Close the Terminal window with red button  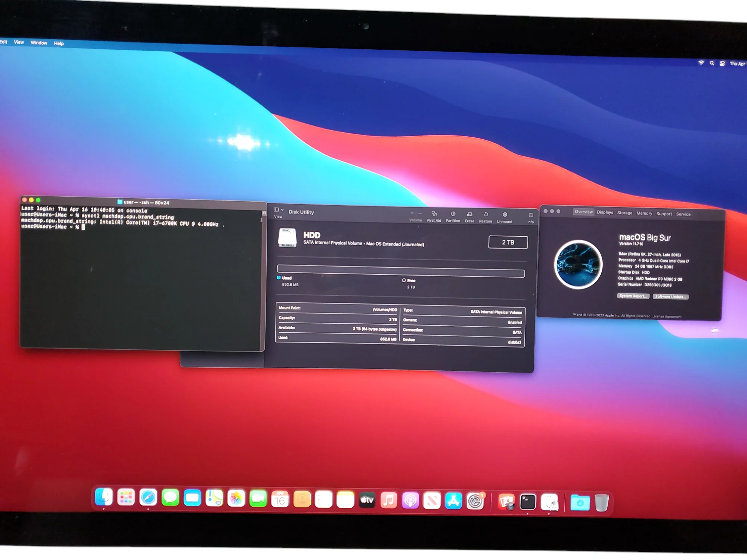click(x=24, y=200)
